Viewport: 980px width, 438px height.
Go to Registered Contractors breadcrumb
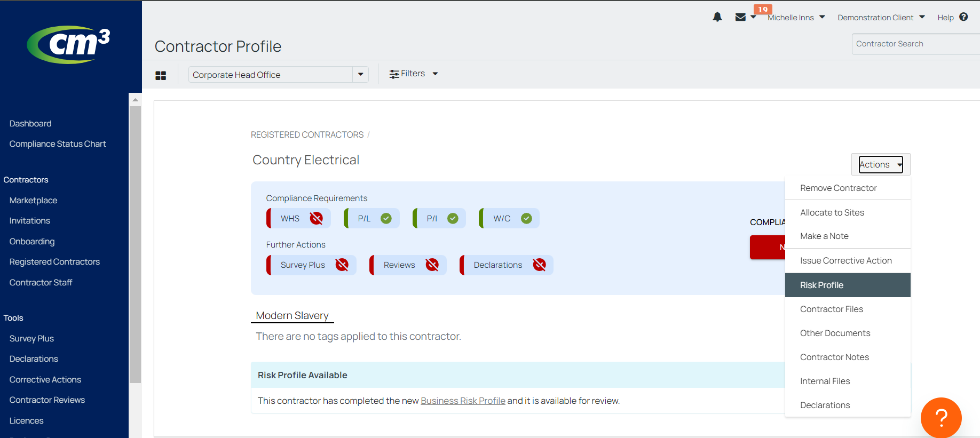tap(307, 134)
